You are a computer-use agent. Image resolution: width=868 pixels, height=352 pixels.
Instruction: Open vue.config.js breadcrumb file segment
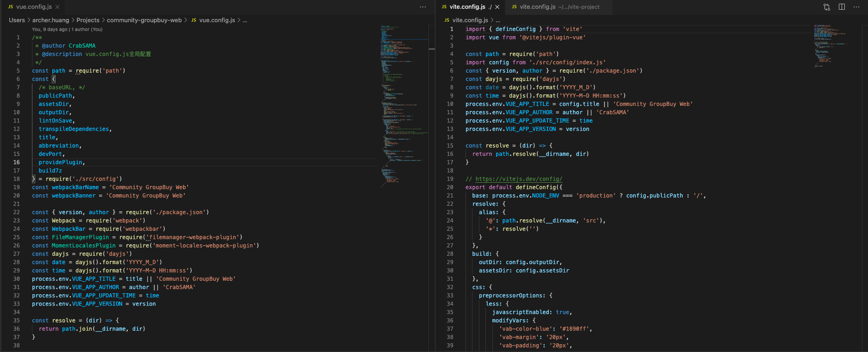tap(217, 20)
